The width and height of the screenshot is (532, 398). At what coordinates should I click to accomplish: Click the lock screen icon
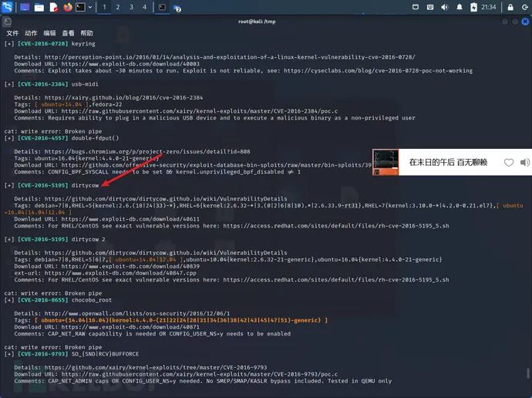point(509,7)
